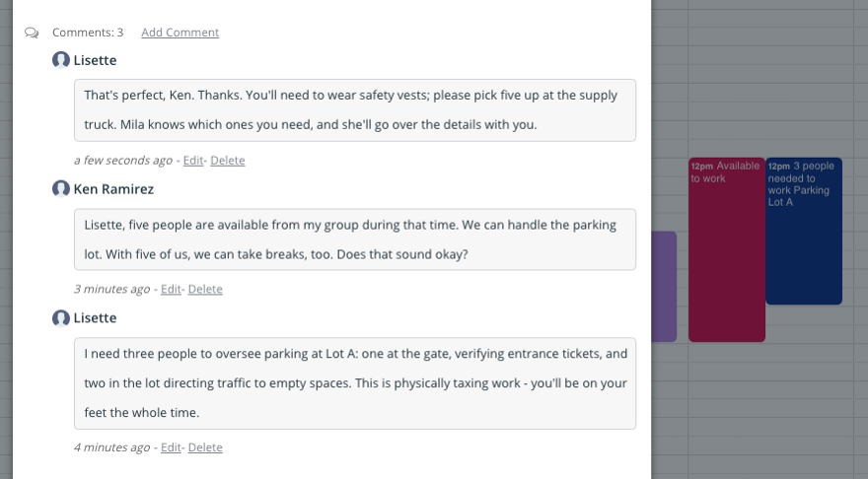This screenshot has height=479, width=868.
Task: Edit Lisette's 4 minutes ago comment
Action: (x=171, y=447)
